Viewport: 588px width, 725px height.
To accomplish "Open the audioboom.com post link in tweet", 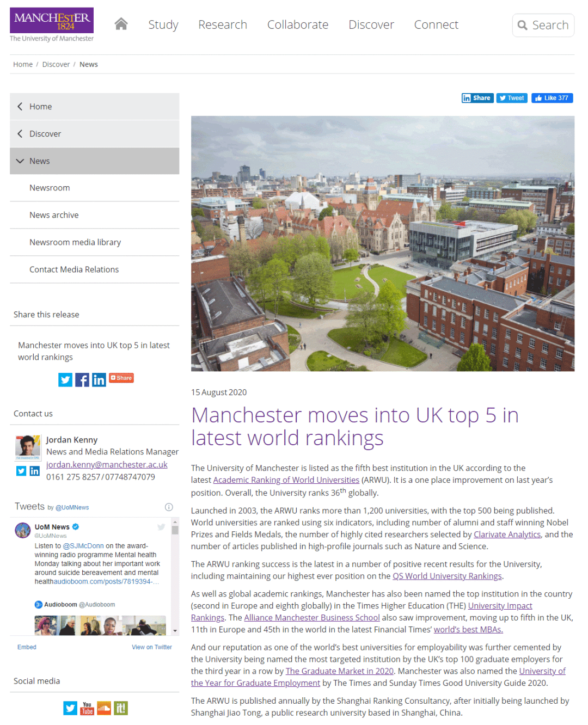I will (107, 581).
